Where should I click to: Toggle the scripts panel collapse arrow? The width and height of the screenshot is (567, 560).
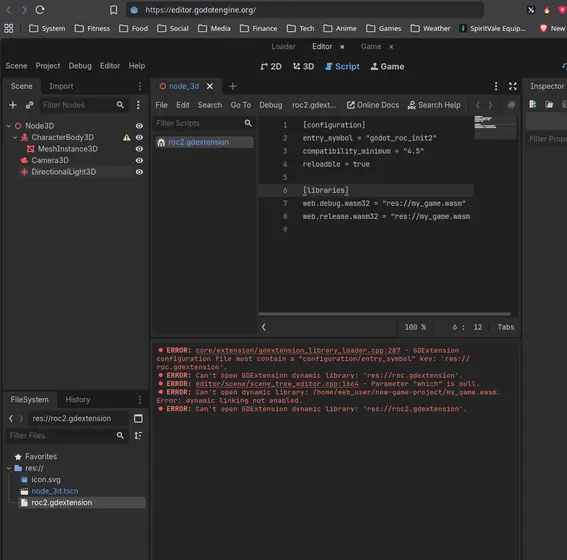(264, 327)
